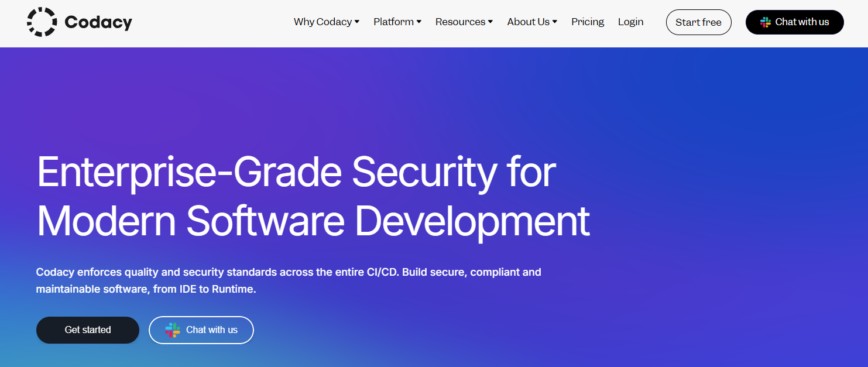Expand the Why Codacy dropdown arrow
The width and height of the screenshot is (868, 367).
pyautogui.click(x=357, y=22)
